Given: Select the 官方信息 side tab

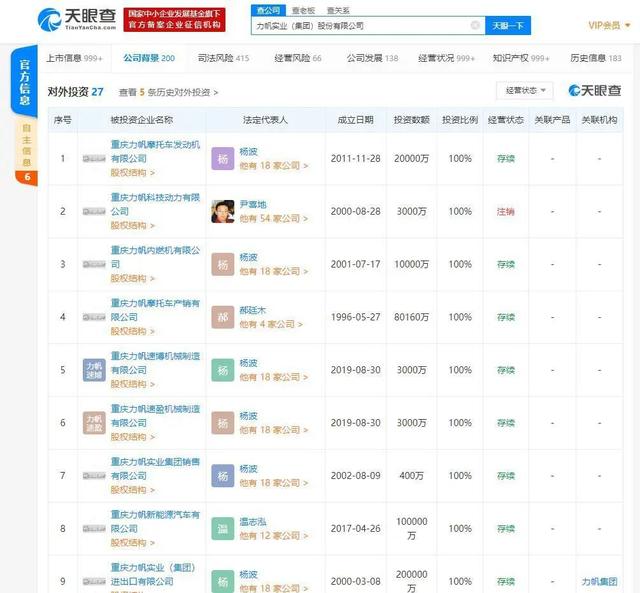Looking at the screenshot, I should tap(24, 82).
